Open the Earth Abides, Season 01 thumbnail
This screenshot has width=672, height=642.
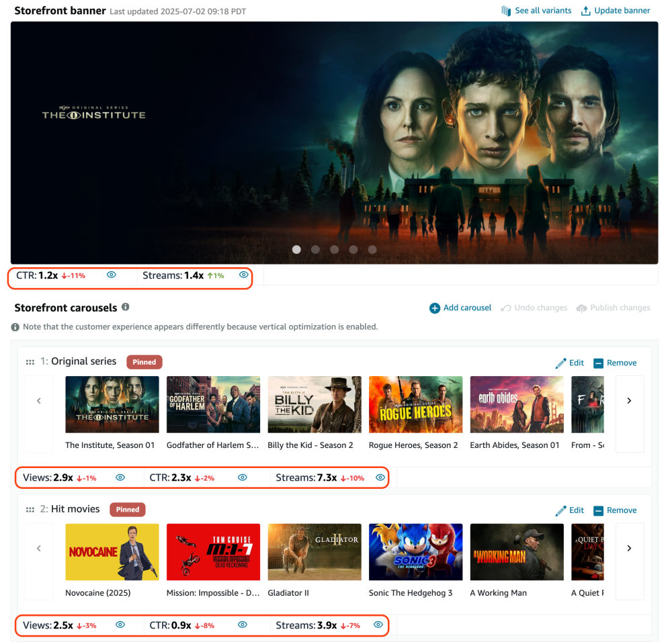point(516,404)
